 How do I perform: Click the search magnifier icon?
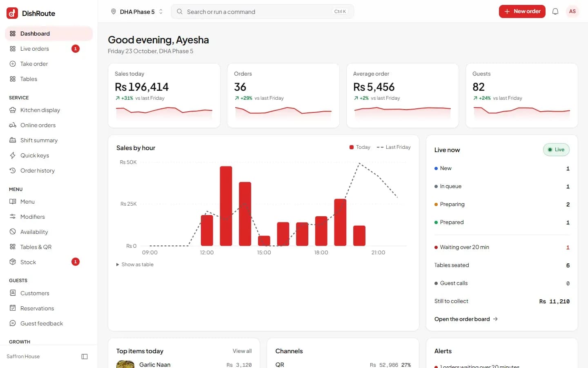(x=179, y=11)
